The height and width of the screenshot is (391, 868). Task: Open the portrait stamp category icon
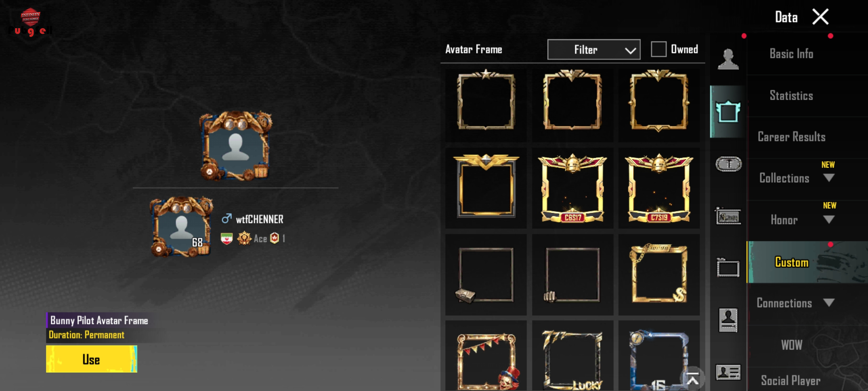coord(728,320)
